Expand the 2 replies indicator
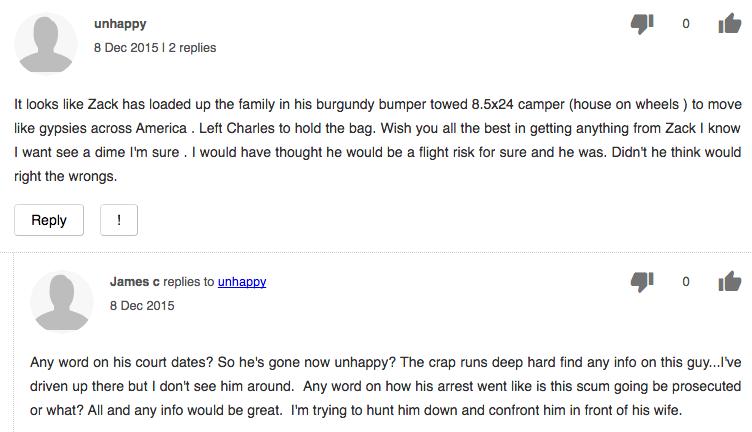 [192, 47]
